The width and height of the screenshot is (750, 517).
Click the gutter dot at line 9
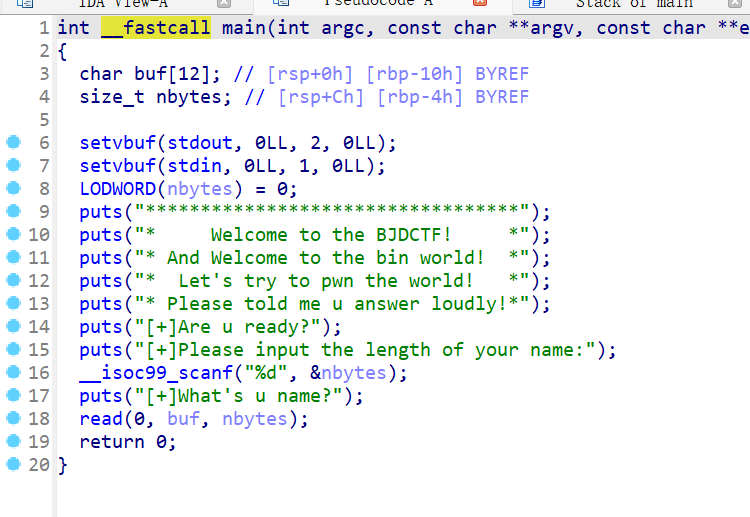12,212
